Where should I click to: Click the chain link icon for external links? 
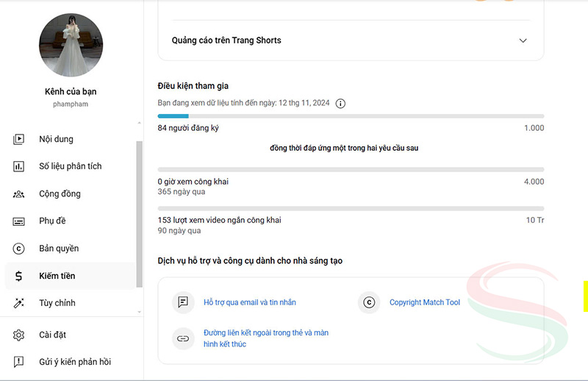183,338
